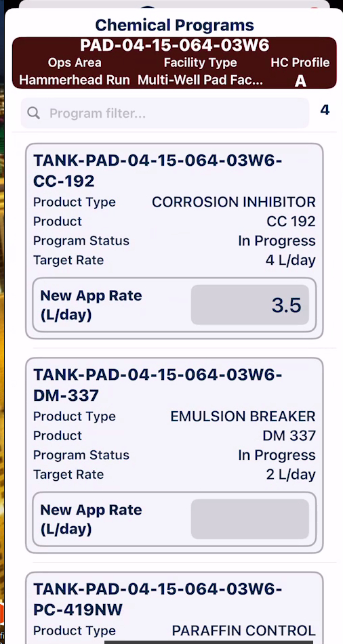
Task: Tap the 4 L/day target rate
Action: coord(290,261)
